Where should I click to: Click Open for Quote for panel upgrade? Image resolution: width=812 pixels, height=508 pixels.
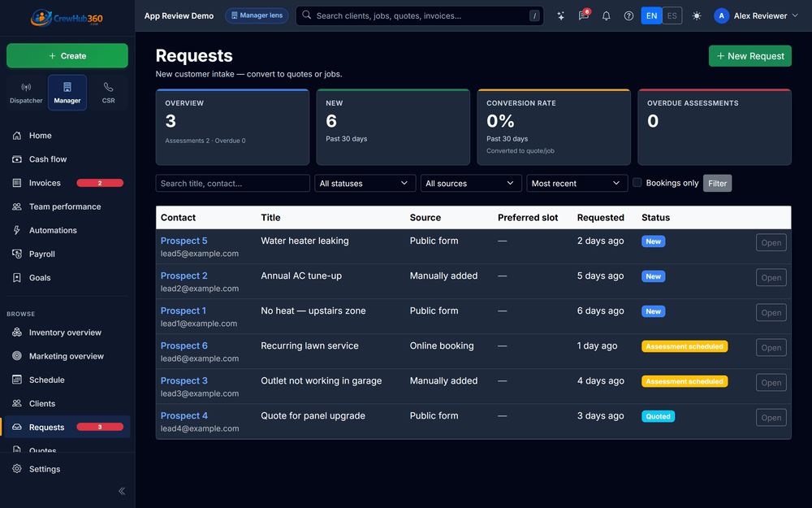click(x=771, y=418)
